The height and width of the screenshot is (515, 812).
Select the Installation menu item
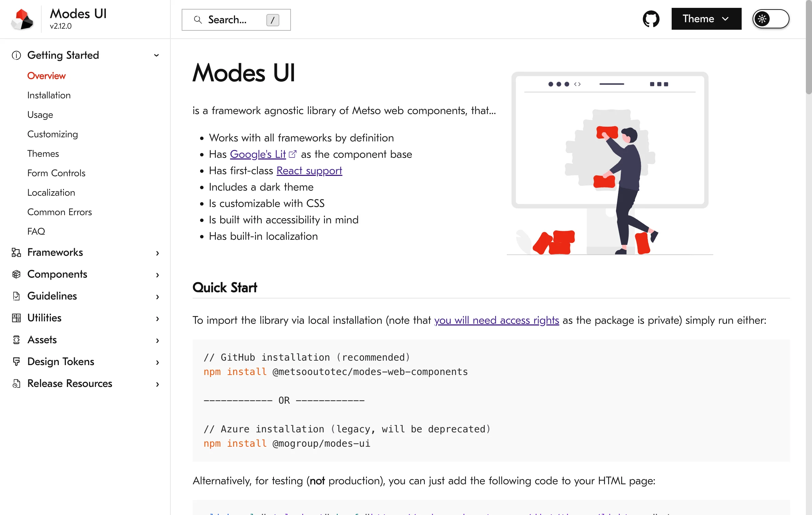pos(49,95)
